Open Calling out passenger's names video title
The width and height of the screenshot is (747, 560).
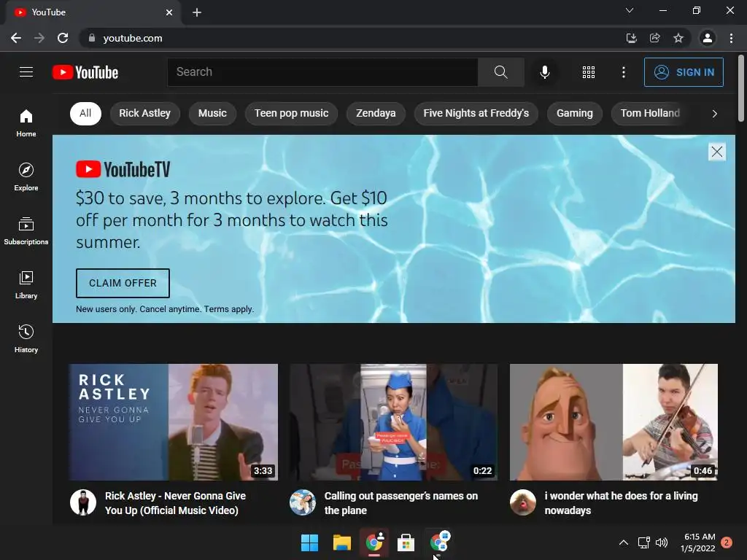point(400,503)
